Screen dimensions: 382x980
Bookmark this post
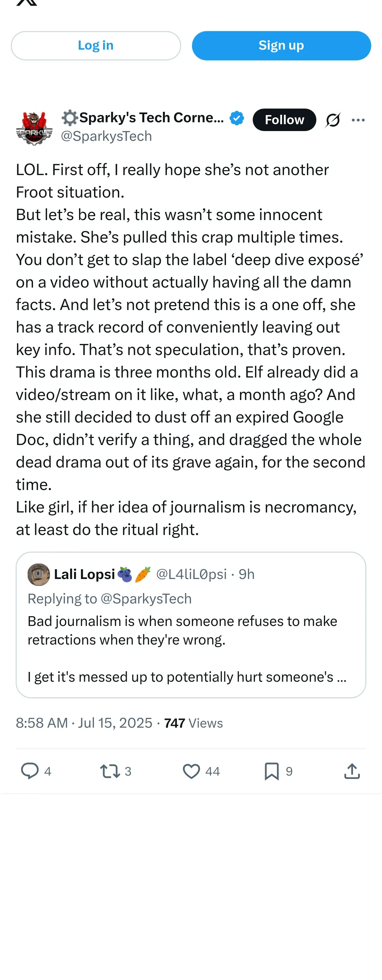coord(272,771)
